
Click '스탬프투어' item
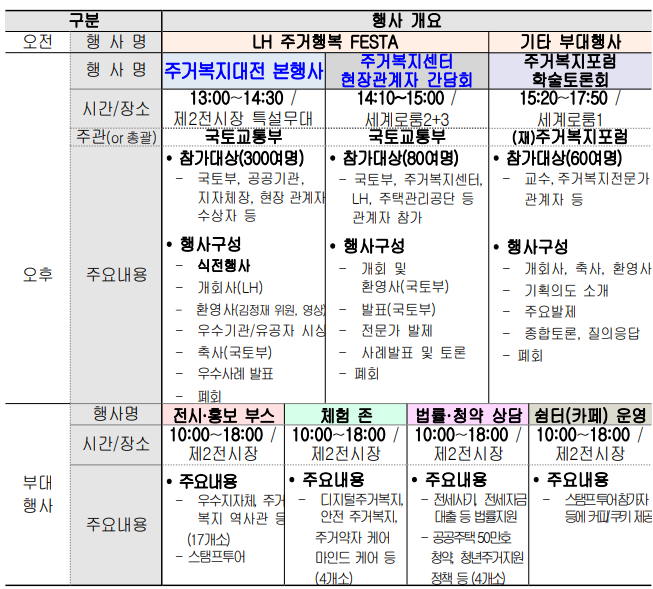pos(217,557)
